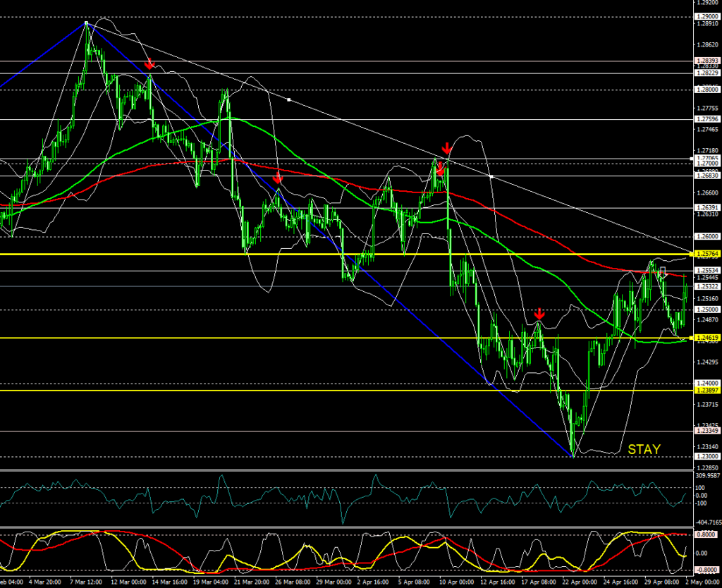This screenshot has width=722, height=588.
Task: Select the anchor point at the 1.28910 chart peak
Action: coord(86,23)
